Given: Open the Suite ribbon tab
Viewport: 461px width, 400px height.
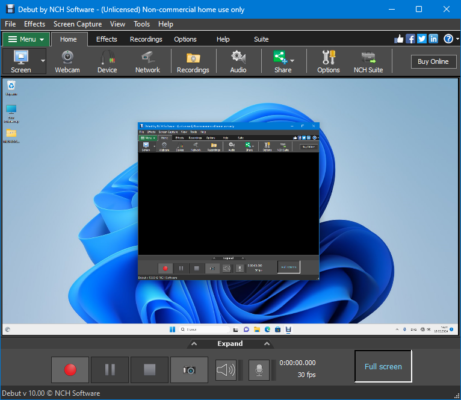Looking at the screenshot, I should tap(261, 39).
